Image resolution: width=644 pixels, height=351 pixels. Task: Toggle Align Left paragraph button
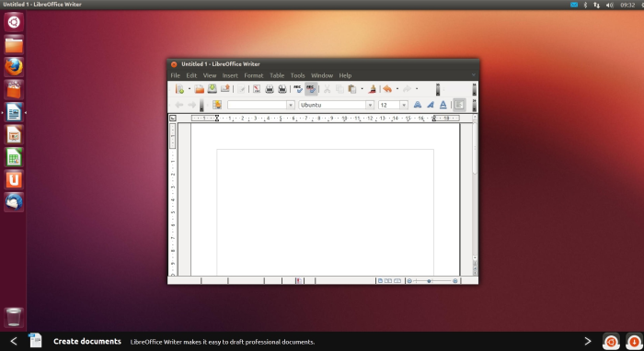[x=459, y=105]
